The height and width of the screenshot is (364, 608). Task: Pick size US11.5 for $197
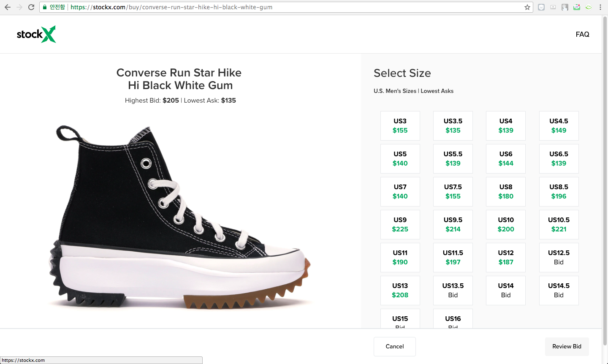[x=453, y=258]
